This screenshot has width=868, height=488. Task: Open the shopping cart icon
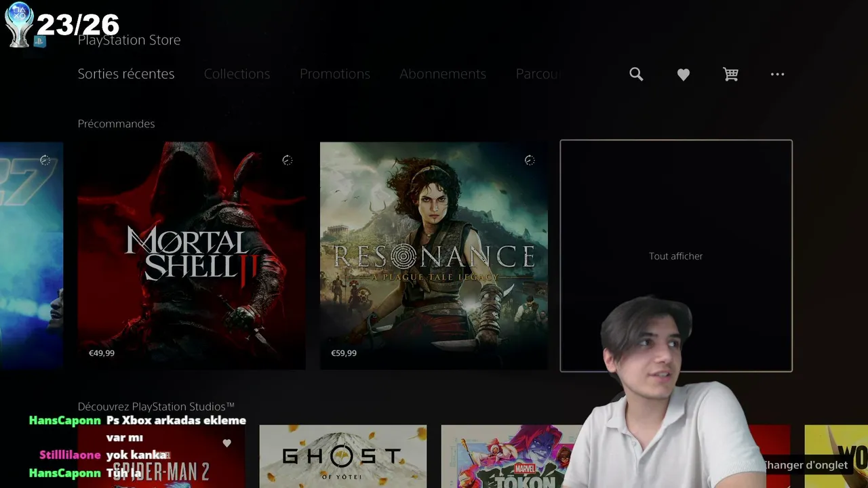(x=730, y=75)
